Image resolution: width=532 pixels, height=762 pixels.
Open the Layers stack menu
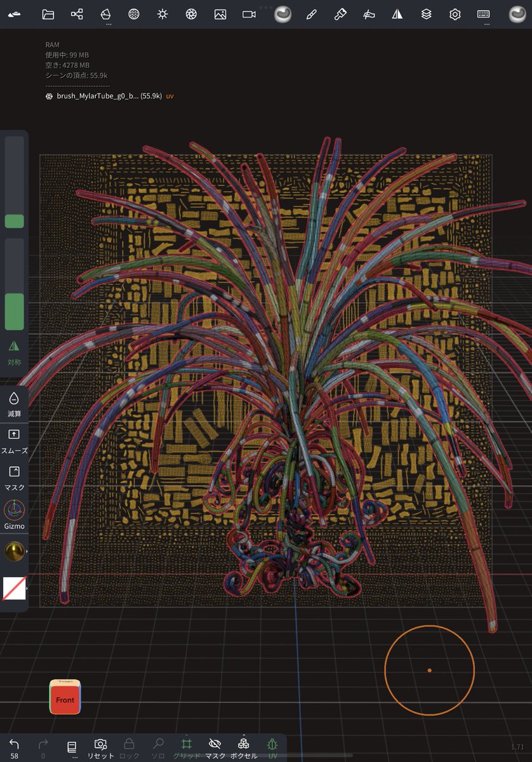(426, 14)
